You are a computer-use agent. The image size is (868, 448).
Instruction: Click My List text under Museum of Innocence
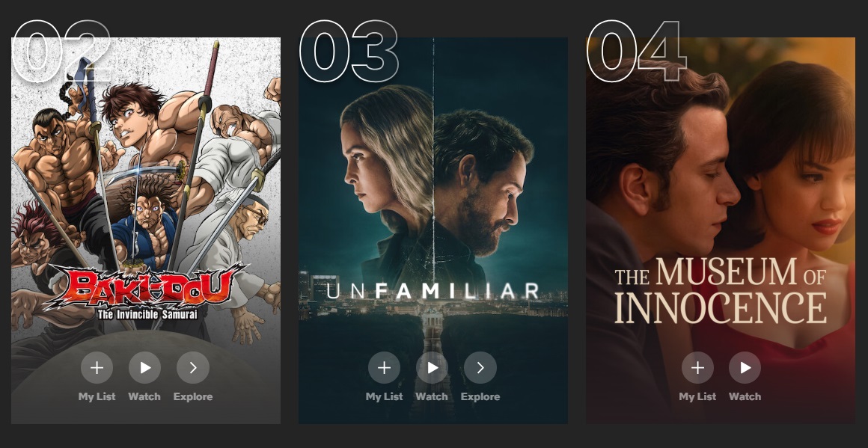pyautogui.click(x=697, y=396)
